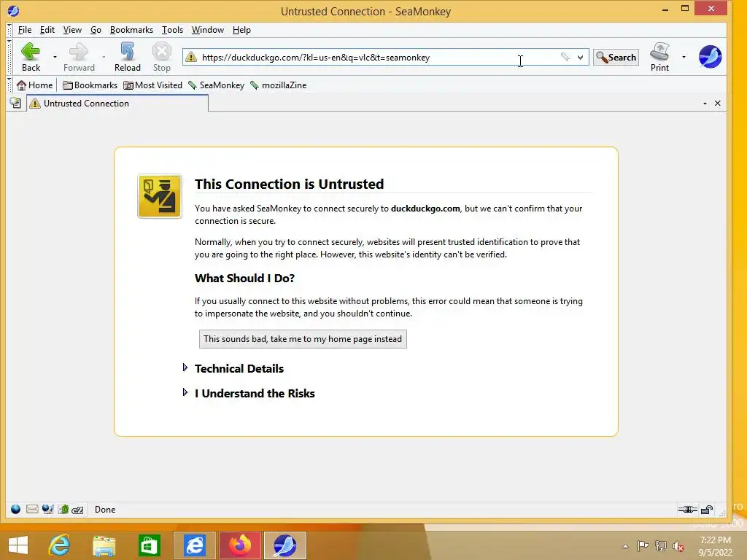The image size is (747, 560).
Task: Reload the current page
Action: coord(127,57)
